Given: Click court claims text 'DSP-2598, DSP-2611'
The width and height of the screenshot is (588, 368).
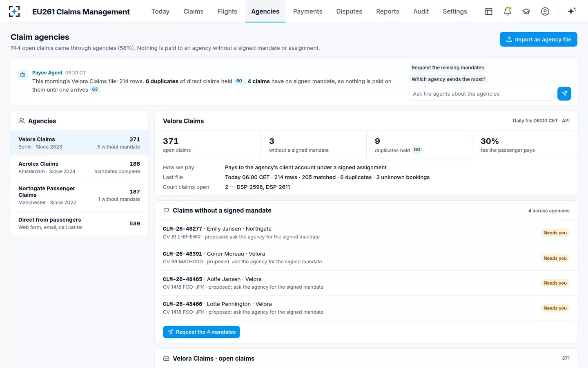Looking at the screenshot, I should pos(263,187).
